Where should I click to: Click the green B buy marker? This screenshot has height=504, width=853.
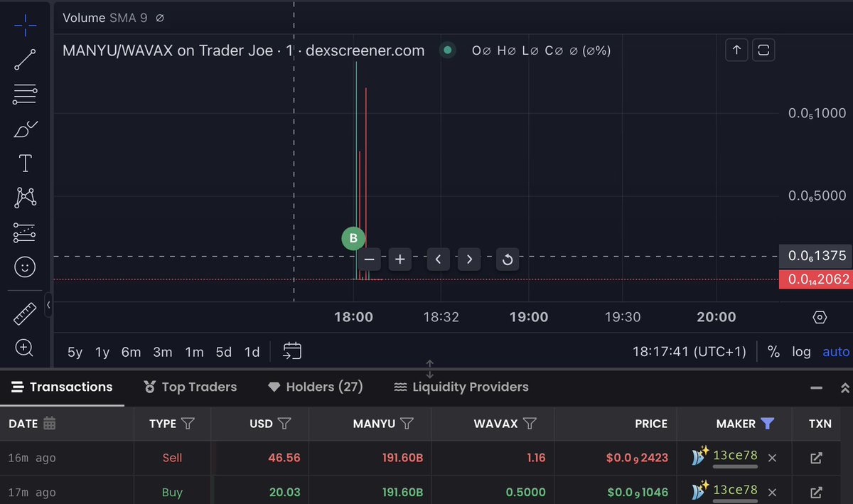click(x=353, y=238)
